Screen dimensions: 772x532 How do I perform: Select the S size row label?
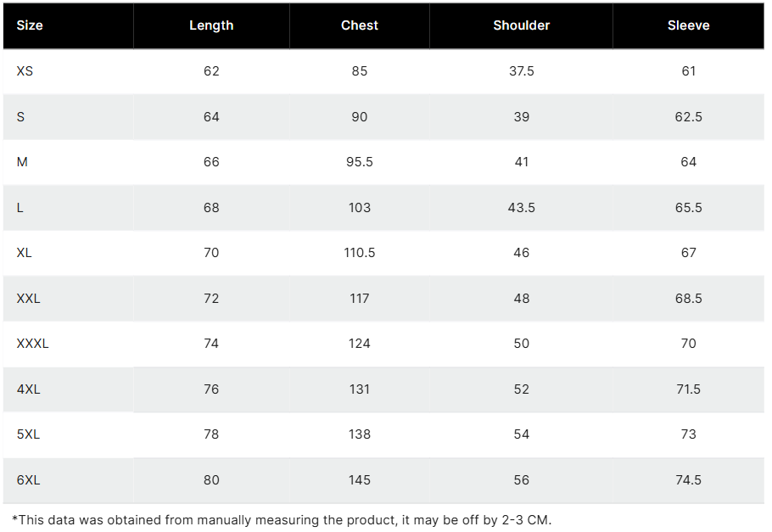point(20,117)
